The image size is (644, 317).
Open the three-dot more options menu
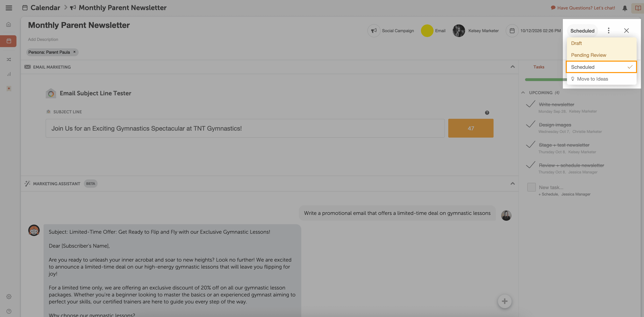point(609,31)
